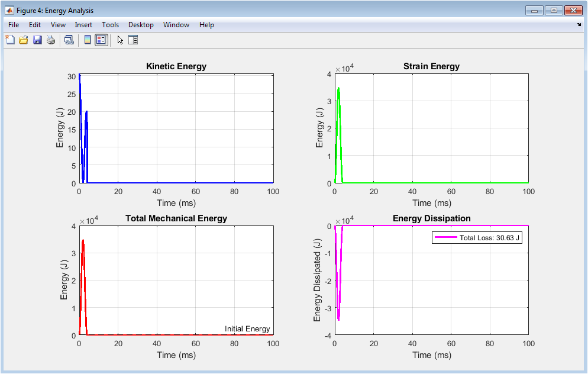Enable the Edit Plot arrow tool
The width and height of the screenshot is (588, 374).
tap(120, 40)
